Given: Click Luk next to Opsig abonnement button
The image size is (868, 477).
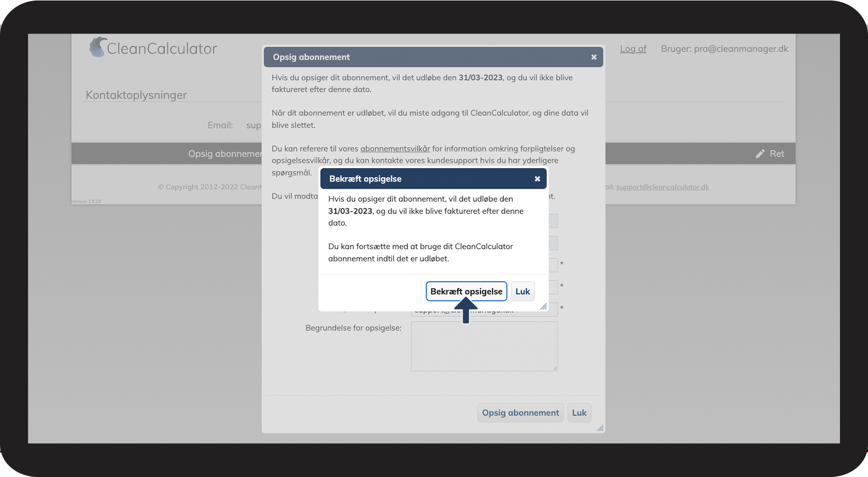Looking at the screenshot, I should tap(579, 413).
